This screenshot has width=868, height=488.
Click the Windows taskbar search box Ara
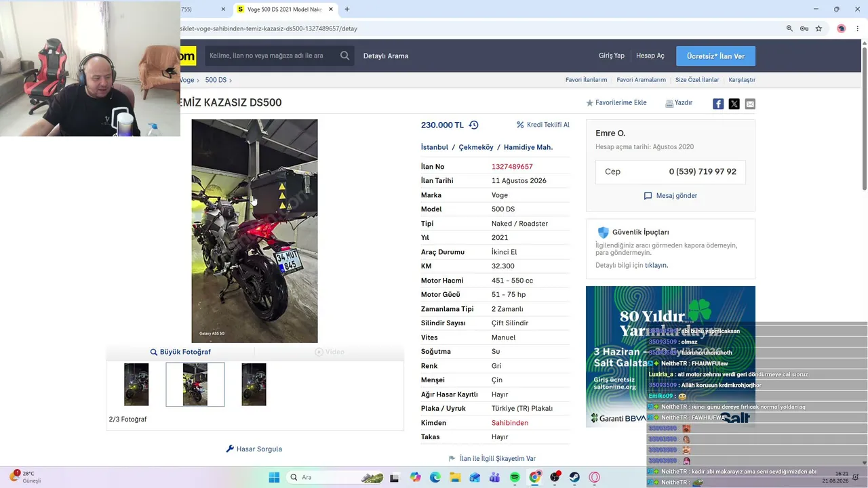click(x=335, y=477)
